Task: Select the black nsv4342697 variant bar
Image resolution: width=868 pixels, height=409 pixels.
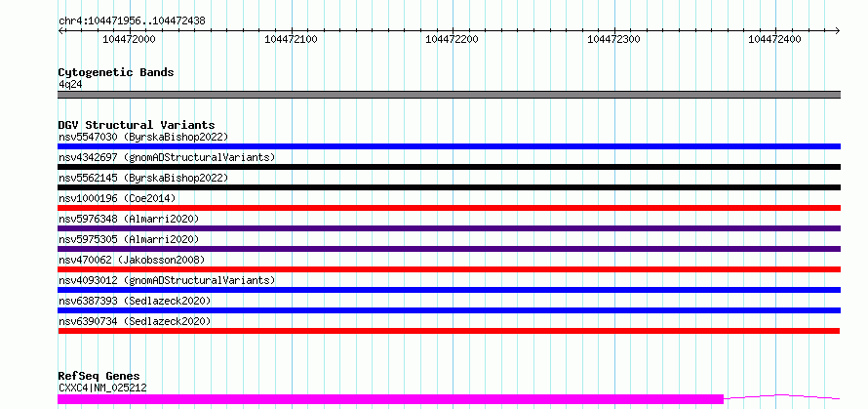Action: 449,167
